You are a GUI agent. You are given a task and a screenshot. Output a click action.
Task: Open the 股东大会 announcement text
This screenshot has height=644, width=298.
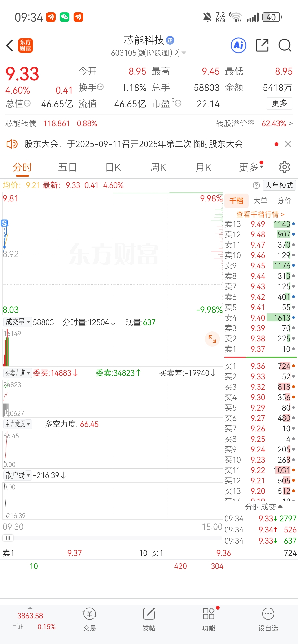coord(134,144)
